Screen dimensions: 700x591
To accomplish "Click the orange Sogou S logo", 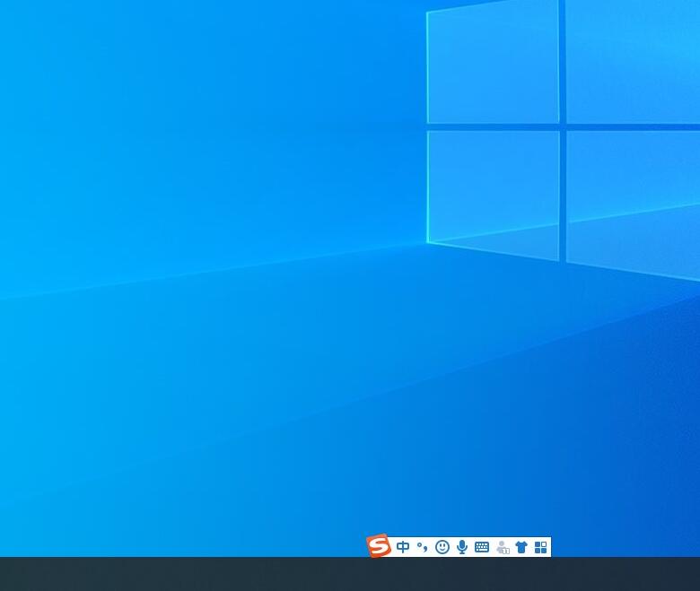I will click(x=379, y=545).
